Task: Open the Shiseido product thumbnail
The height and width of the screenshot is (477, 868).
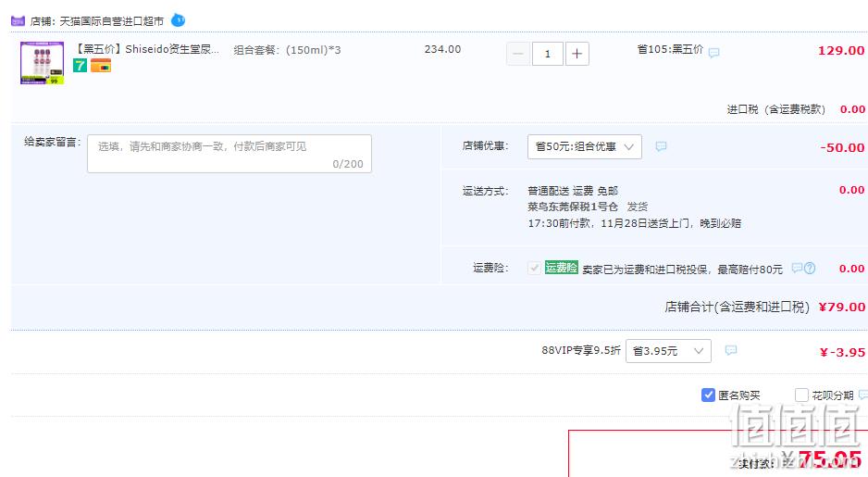Action: pos(42,63)
